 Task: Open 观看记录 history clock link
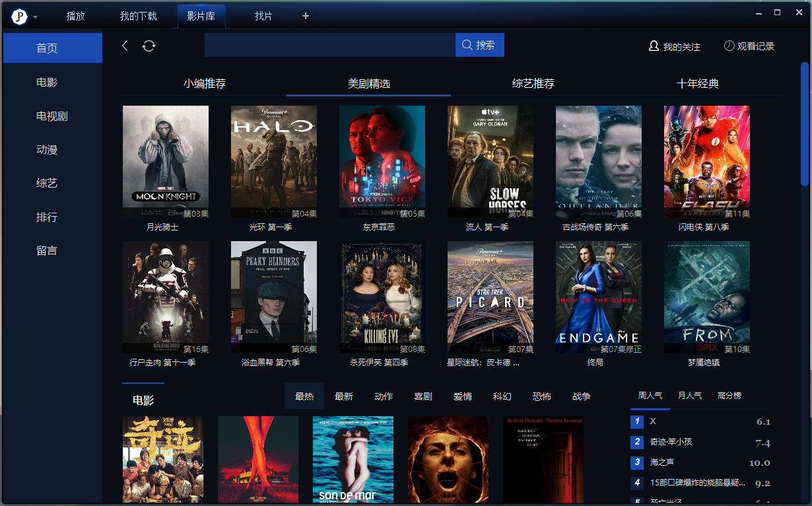coord(749,46)
